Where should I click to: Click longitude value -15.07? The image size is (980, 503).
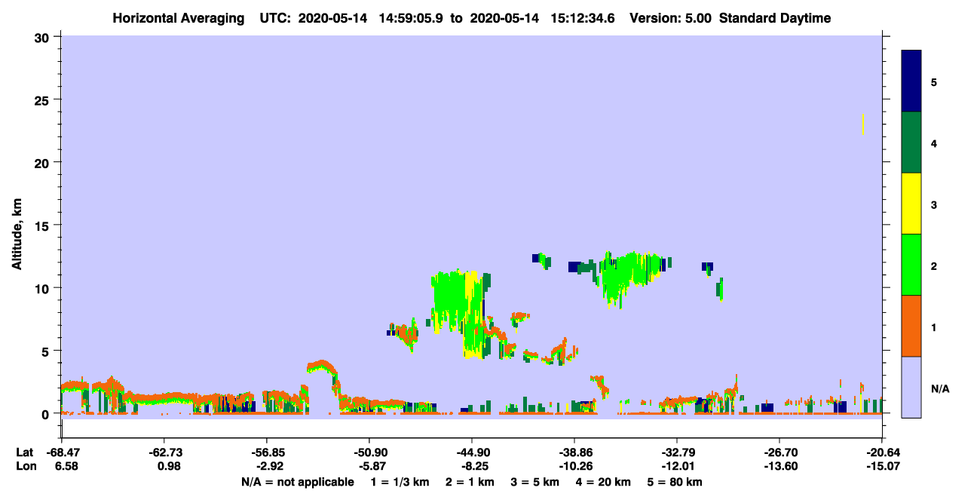pyautogui.click(x=882, y=467)
